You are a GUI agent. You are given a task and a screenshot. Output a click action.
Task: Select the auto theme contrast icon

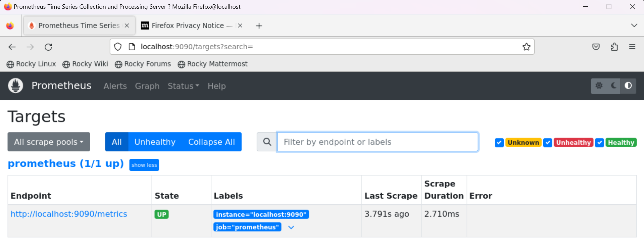click(628, 86)
